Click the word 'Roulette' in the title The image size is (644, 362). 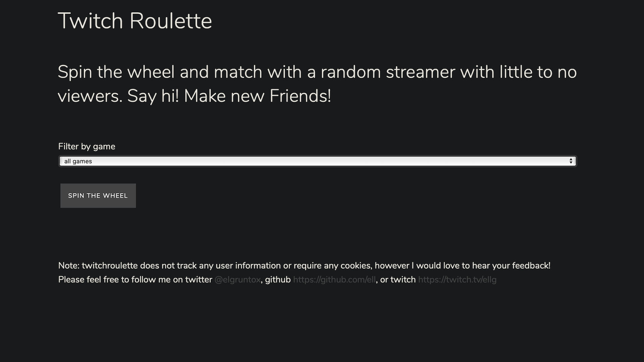(x=170, y=21)
